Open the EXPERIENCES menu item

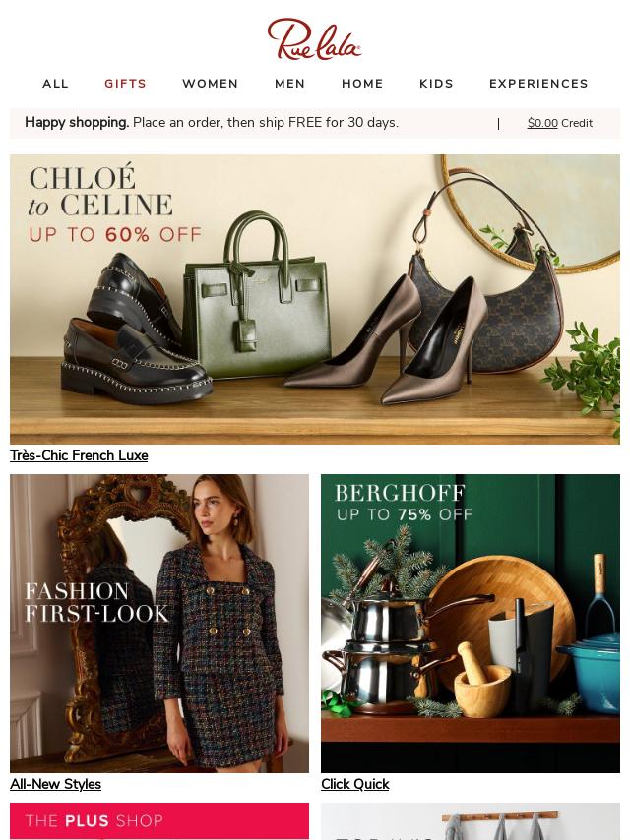(x=538, y=84)
